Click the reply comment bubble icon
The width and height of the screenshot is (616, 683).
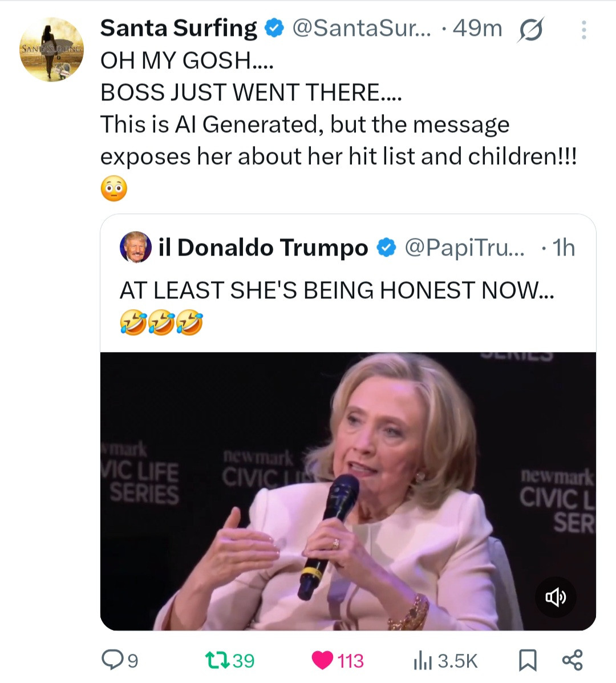pos(111,660)
